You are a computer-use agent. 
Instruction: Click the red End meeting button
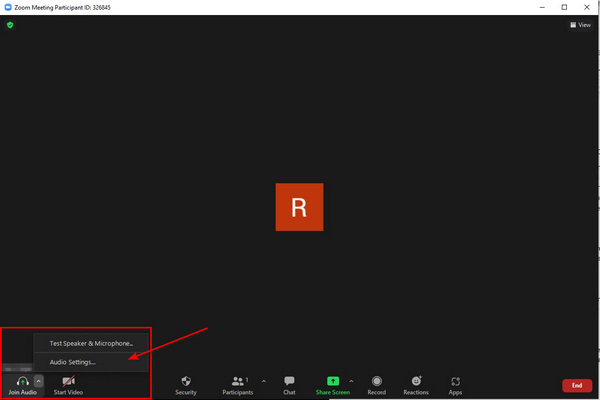577,385
